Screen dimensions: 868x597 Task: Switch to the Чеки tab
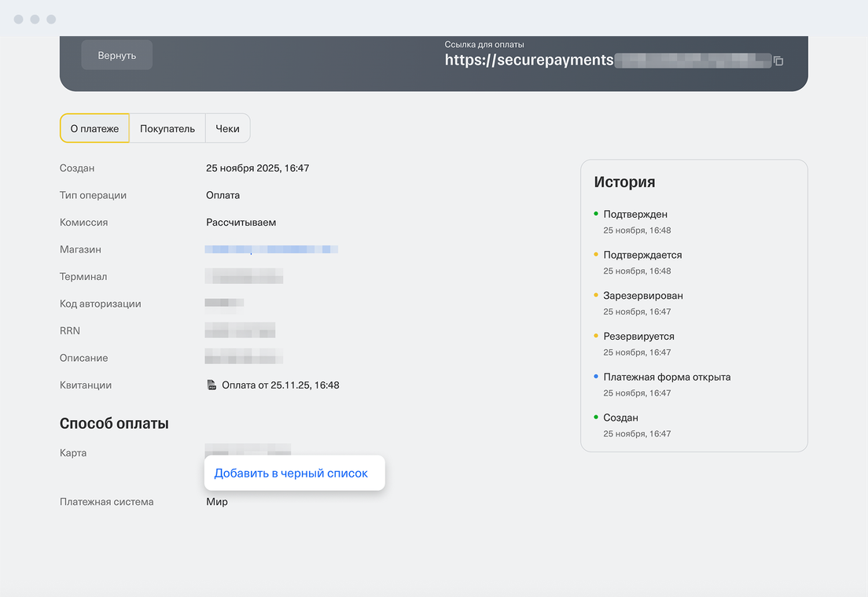[227, 128]
